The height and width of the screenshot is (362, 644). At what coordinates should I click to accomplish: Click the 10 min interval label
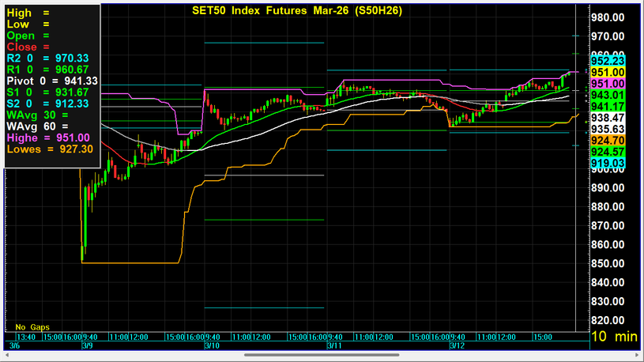(614, 337)
